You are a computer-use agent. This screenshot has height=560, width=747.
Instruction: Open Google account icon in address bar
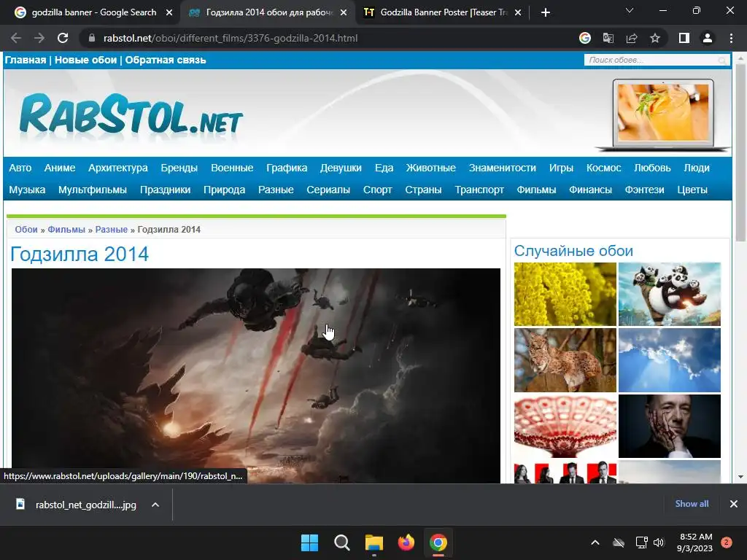[x=585, y=38]
